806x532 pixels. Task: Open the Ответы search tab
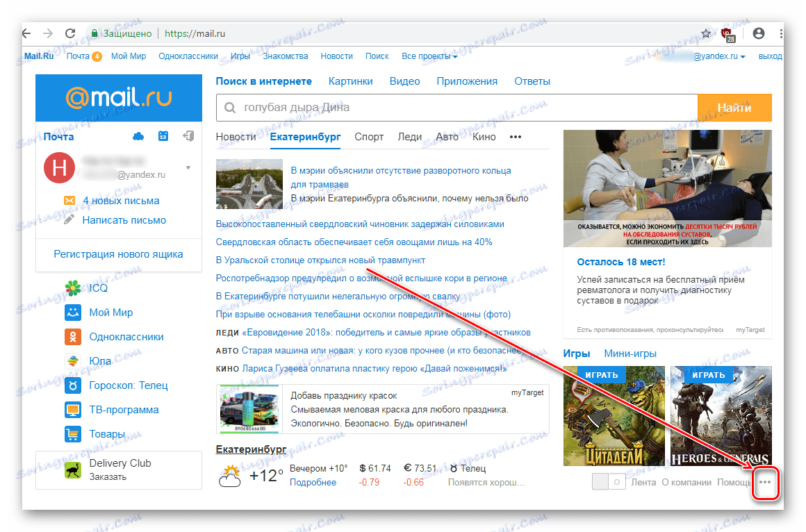tap(532, 81)
